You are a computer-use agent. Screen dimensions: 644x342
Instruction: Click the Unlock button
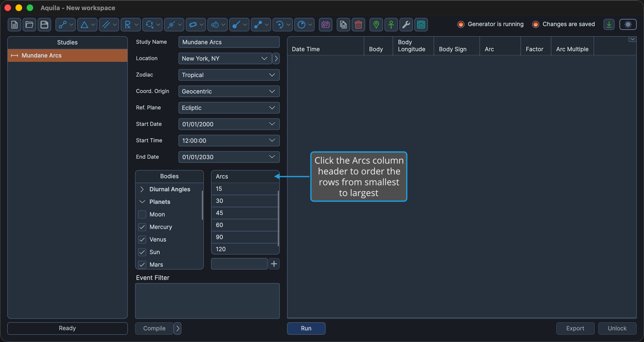(617, 328)
